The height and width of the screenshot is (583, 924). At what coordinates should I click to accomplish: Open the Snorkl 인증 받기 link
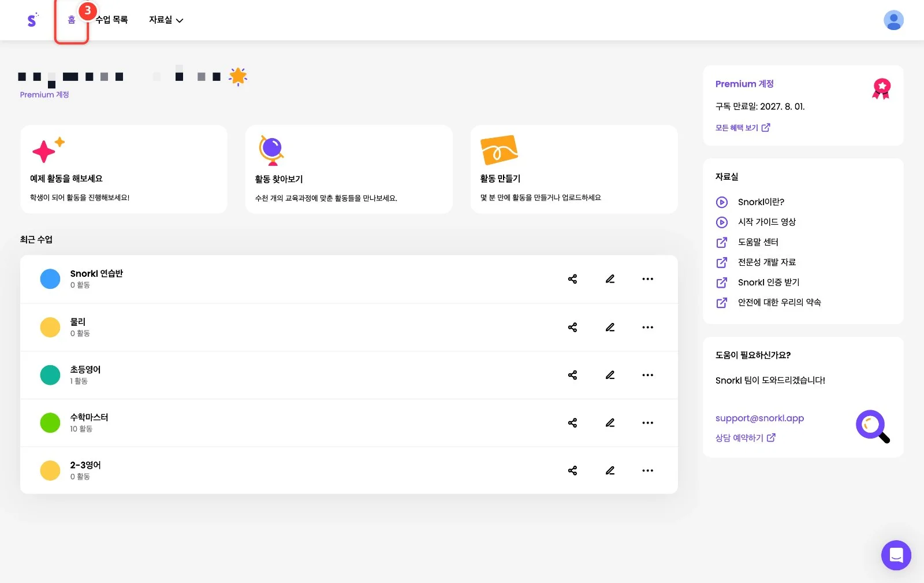[758, 283]
